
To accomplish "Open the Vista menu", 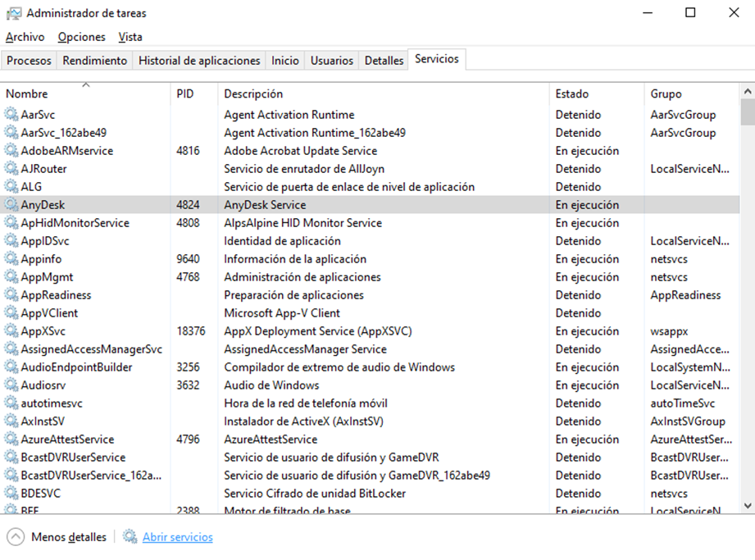I will (x=130, y=37).
